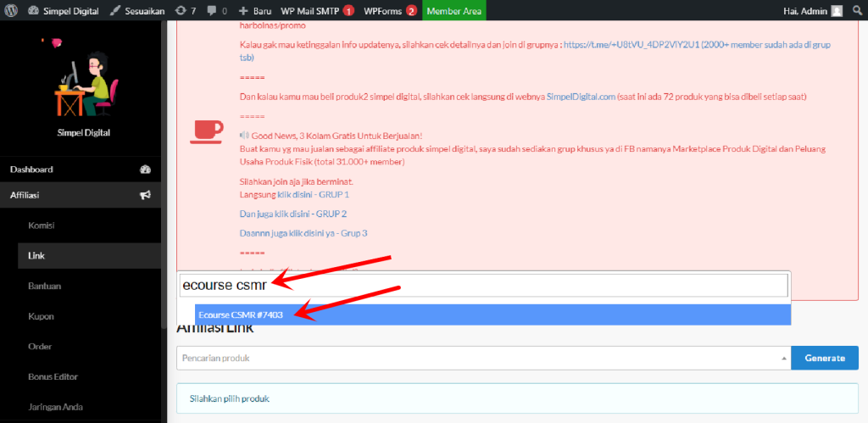The height and width of the screenshot is (423, 868).
Task: Open Komisi submenu item
Action: pos(41,225)
